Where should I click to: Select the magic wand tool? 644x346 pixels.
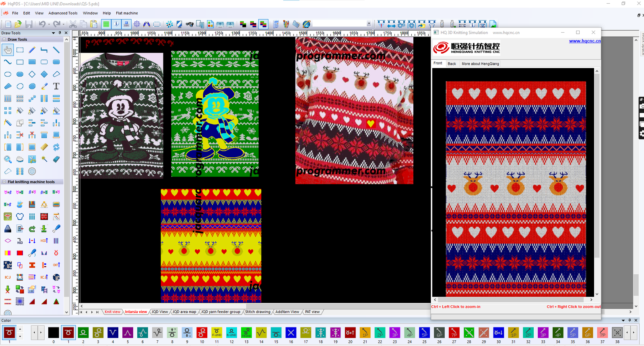tap(44, 160)
